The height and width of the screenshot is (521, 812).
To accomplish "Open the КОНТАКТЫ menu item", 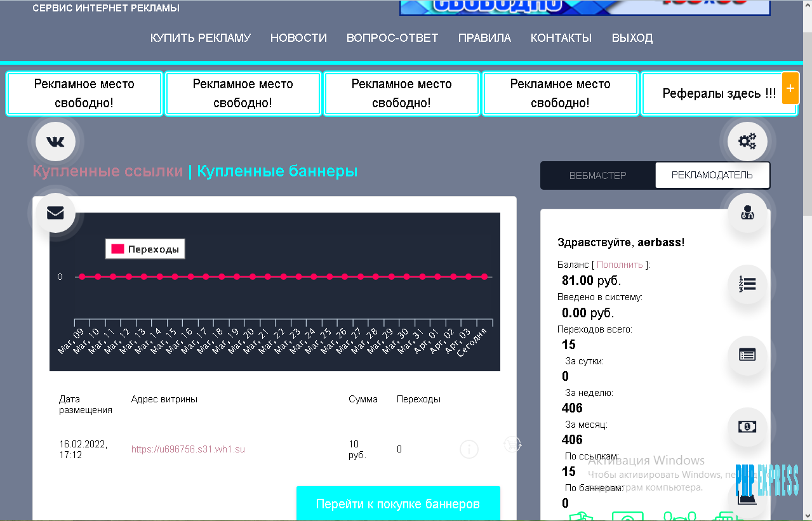I will coord(561,38).
